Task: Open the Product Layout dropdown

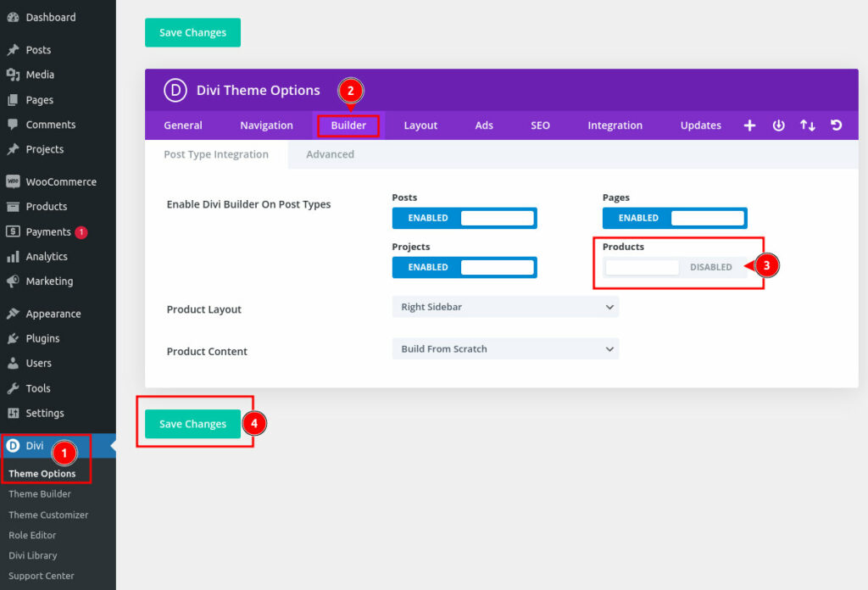Action: (x=505, y=307)
